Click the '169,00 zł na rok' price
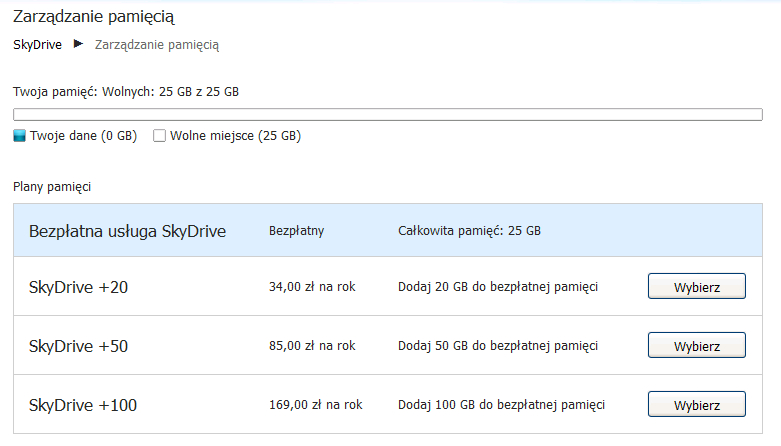781x446 pixels. coord(316,405)
